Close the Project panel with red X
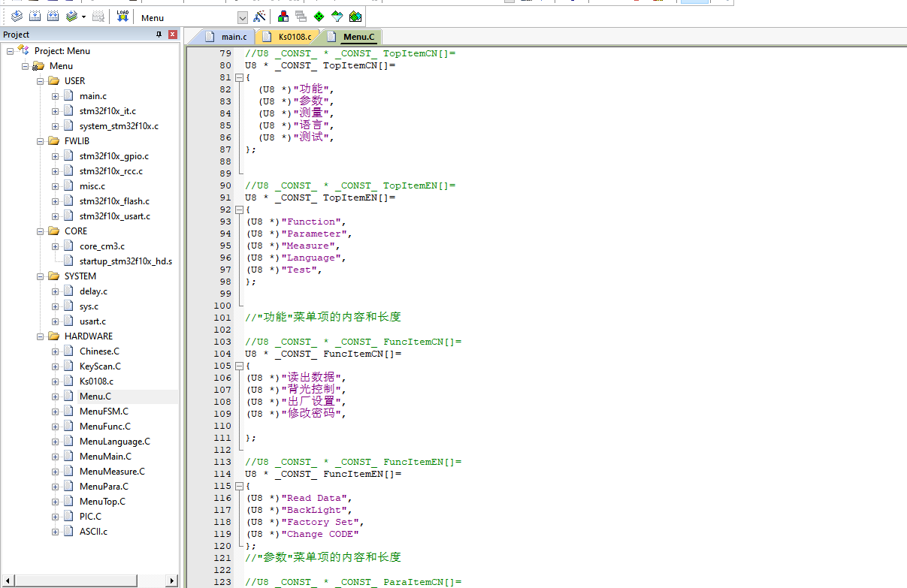The height and width of the screenshot is (588, 907). (173, 35)
